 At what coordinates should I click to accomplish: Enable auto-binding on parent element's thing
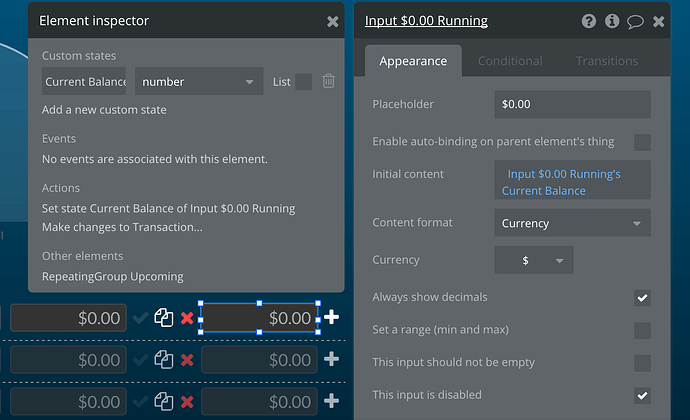pos(642,142)
